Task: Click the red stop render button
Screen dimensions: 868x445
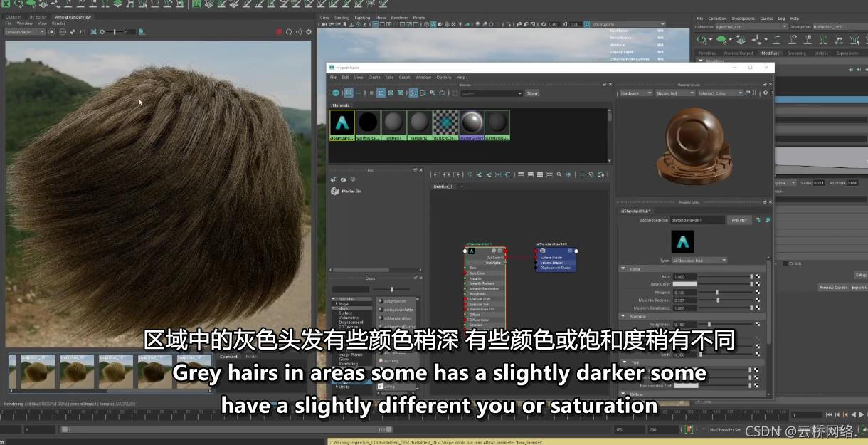Action: pos(279,32)
